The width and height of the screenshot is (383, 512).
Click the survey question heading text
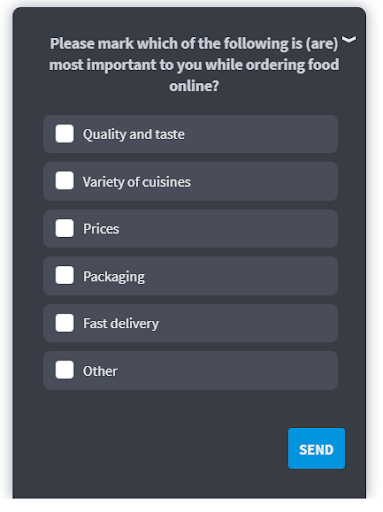click(194, 65)
